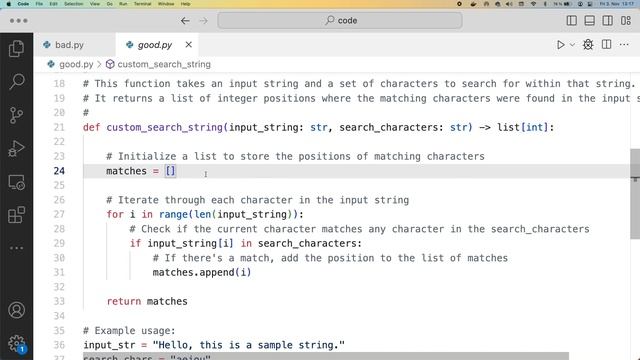Toggle the primary side bar layout

(571, 20)
